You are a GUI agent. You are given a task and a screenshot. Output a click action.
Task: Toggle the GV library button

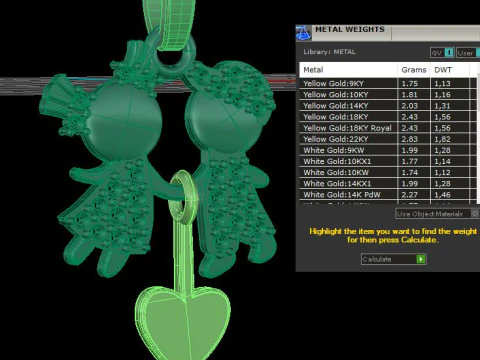[442, 53]
